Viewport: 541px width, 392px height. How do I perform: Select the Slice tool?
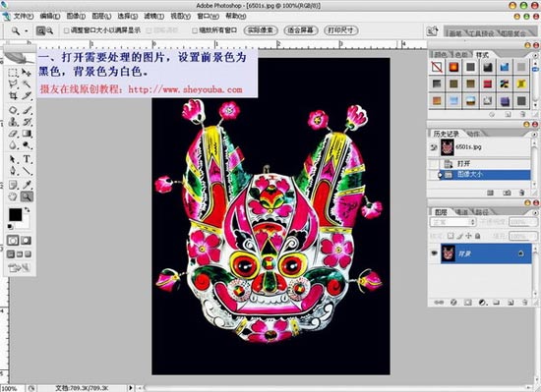click(27, 95)
